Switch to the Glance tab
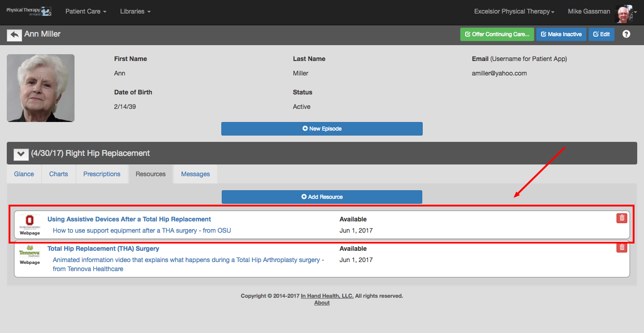 point(24,174)
